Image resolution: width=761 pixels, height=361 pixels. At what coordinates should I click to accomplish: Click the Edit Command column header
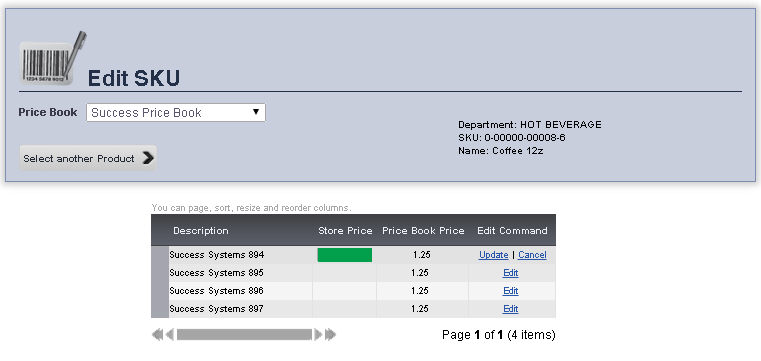[x=512, y=230]
